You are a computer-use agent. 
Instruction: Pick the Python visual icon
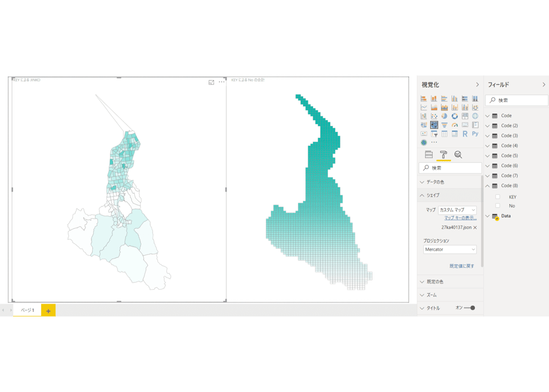click(475, 134)
